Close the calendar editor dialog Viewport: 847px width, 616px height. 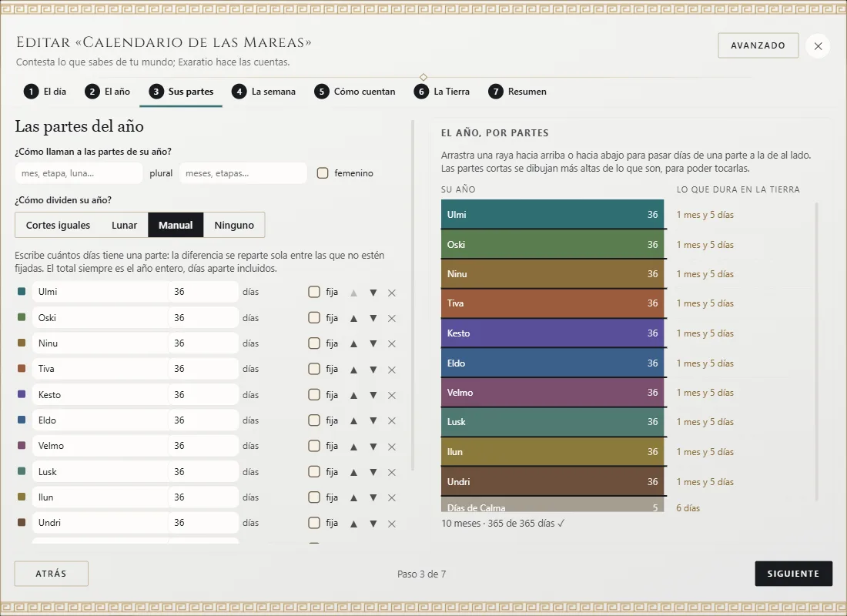[x=818, y=46]
